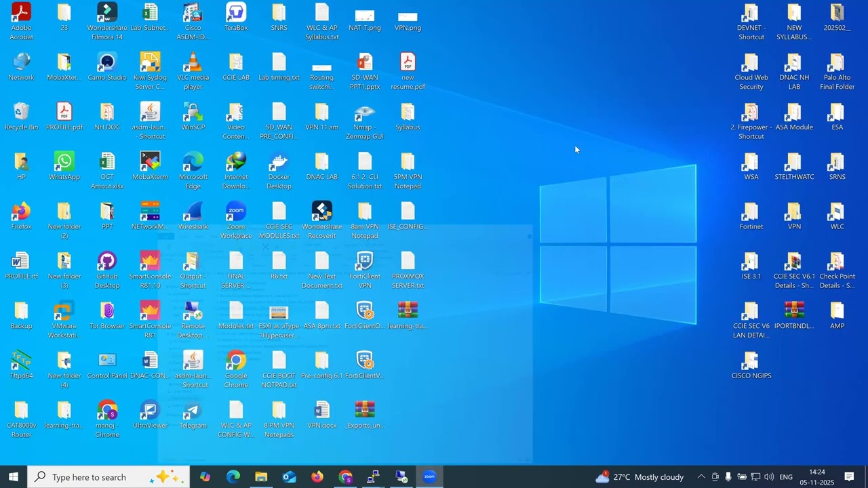Open Nmap - Zenmap GUI desktop icon
This screenshot has height=488, width=868.
(365, 121)
